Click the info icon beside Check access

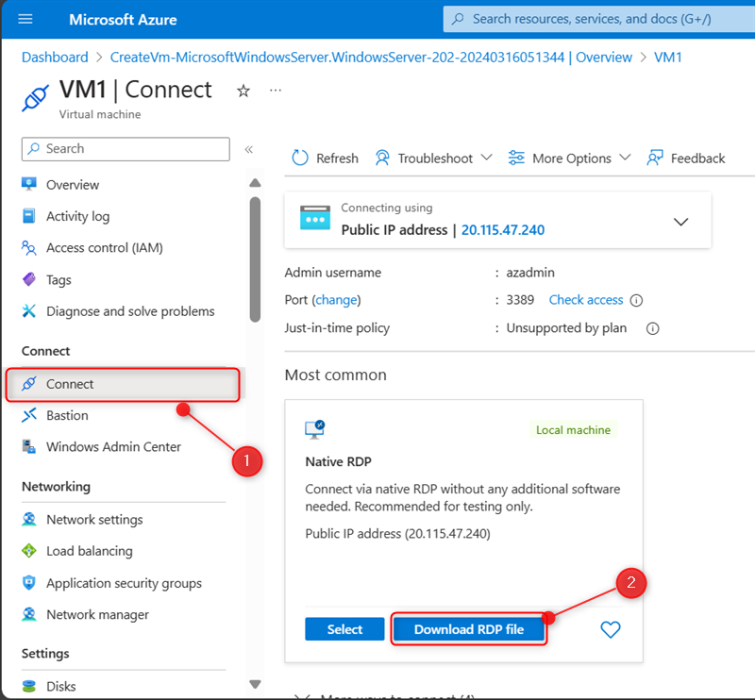click(636, 300)
